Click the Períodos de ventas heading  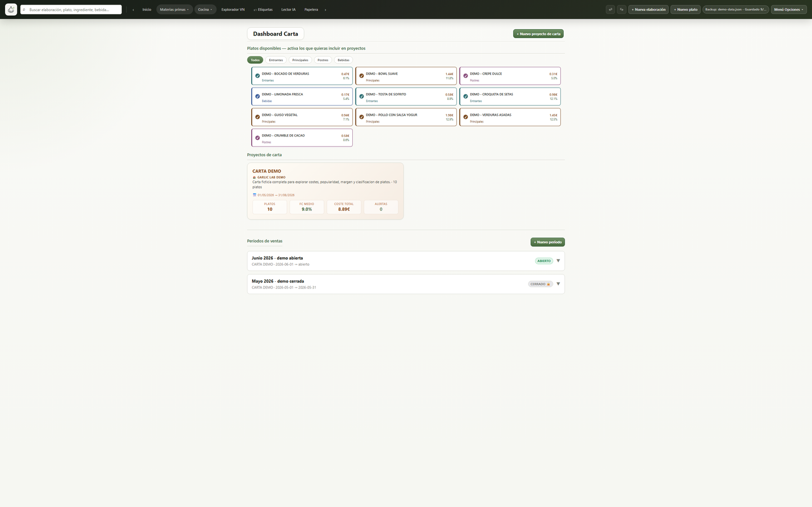(x=265, y=241)
